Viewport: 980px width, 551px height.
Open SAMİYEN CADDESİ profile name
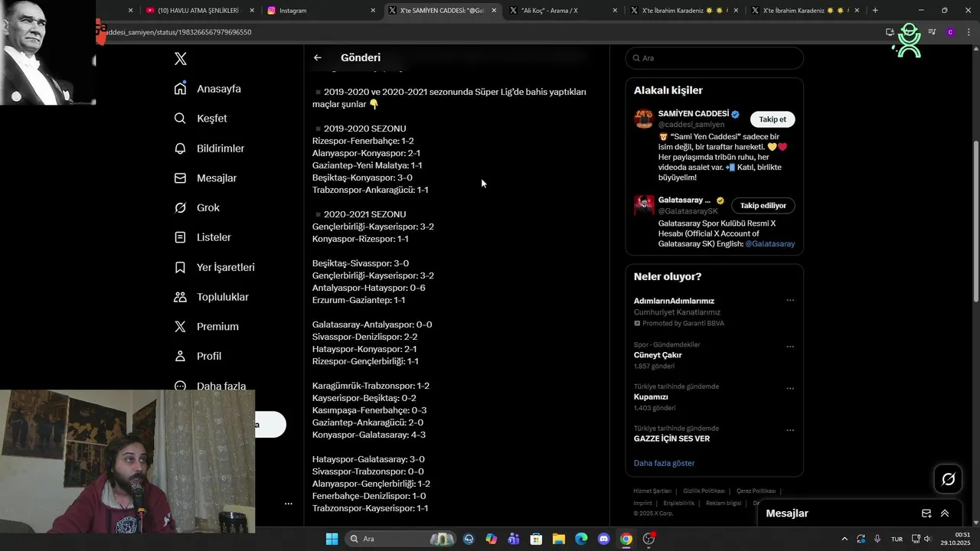click(694, 114)
